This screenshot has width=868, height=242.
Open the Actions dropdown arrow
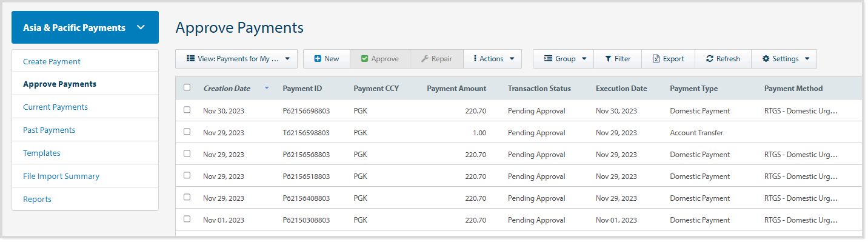[x=512, y=59]
